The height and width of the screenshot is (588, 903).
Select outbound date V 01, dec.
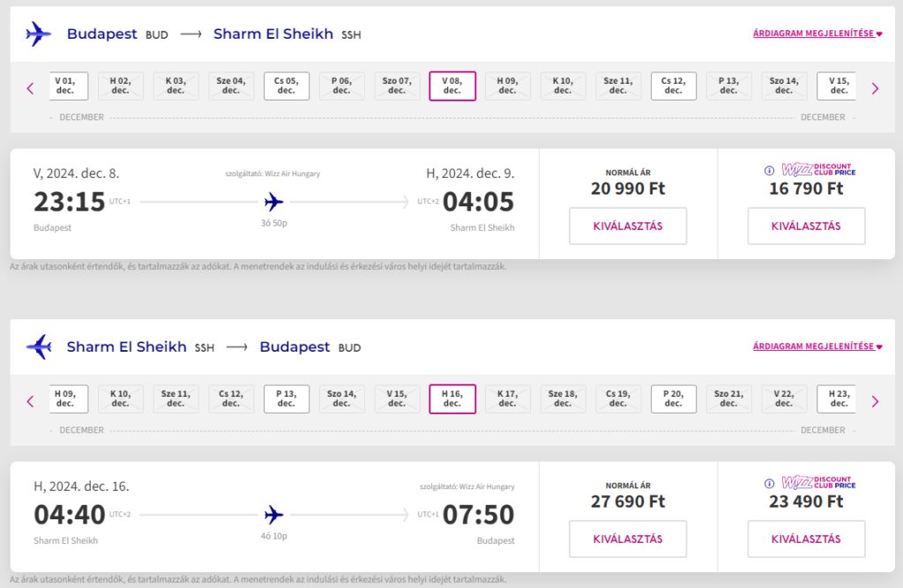[68, 86]
